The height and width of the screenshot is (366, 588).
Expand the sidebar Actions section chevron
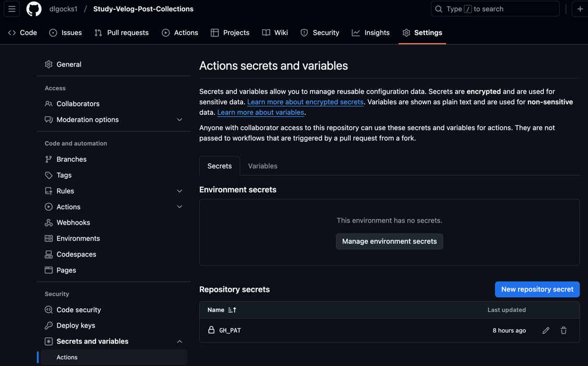pos(179,207)
